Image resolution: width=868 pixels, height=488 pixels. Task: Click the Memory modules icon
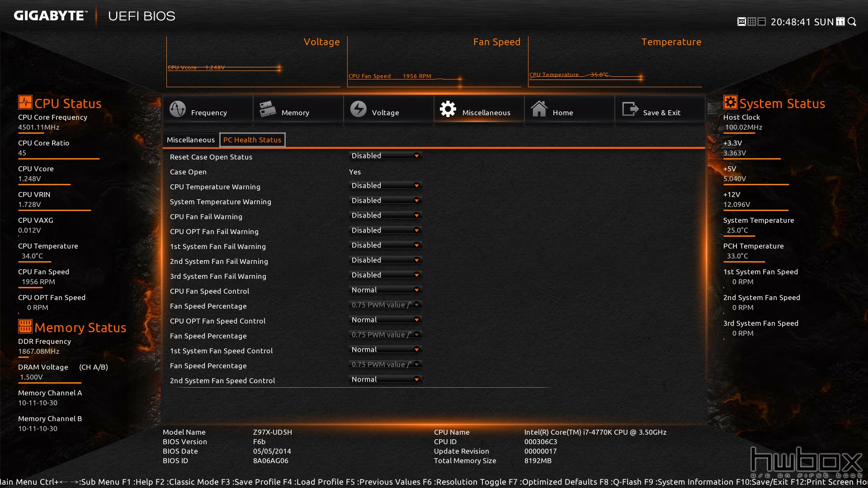point(268,109)
